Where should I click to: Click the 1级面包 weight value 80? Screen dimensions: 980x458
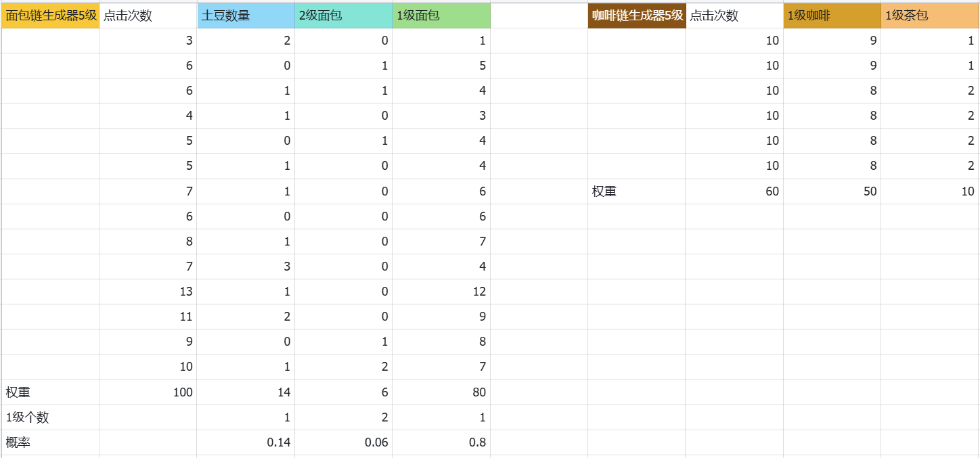[x=441, y=392]
